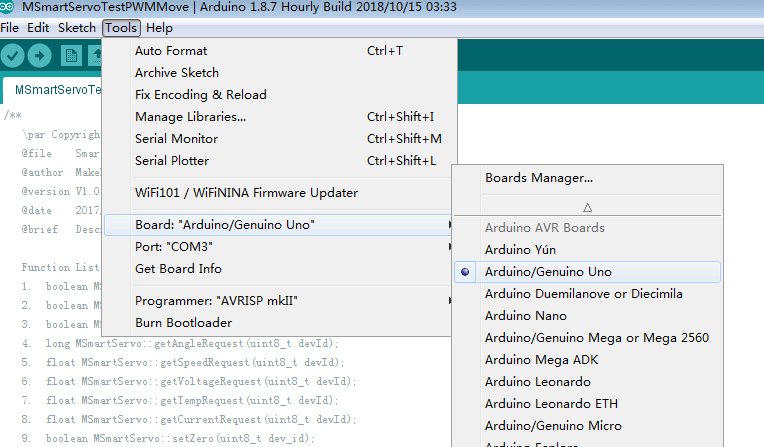
Task: Select Fix Encoding & Reload
Action: click(x=278, y=95)
